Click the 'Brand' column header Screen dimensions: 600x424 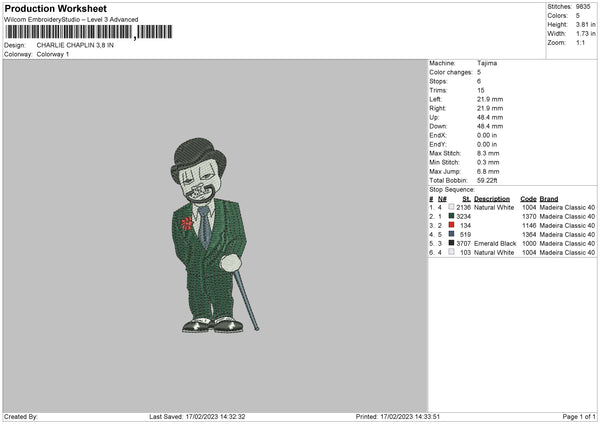click(x=549, y=199)
